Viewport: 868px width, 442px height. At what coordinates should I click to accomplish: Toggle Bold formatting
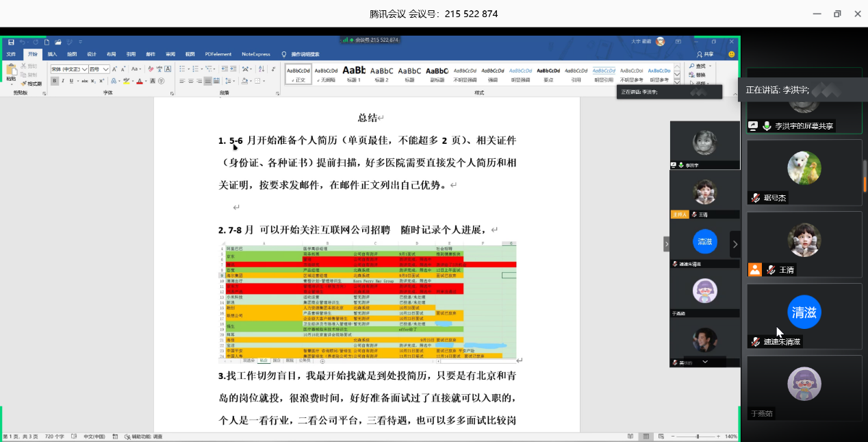pyautogui.click(x=55, y=81)
